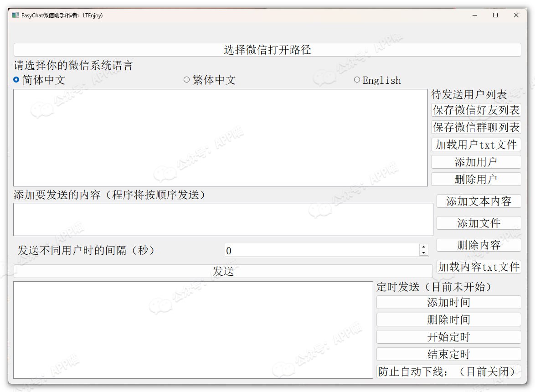
Task: Minimize the EasyChat window
Action: [x=474, y=15]
